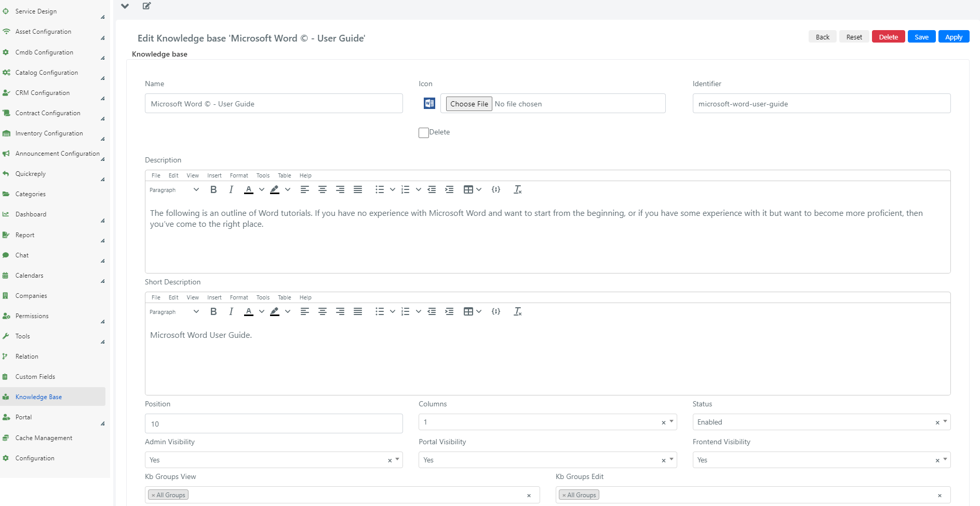This screenshot has width=980, height=506.
Task: Open Paragraph style dropdown in Short Description
Action: [x=174, y=312]
